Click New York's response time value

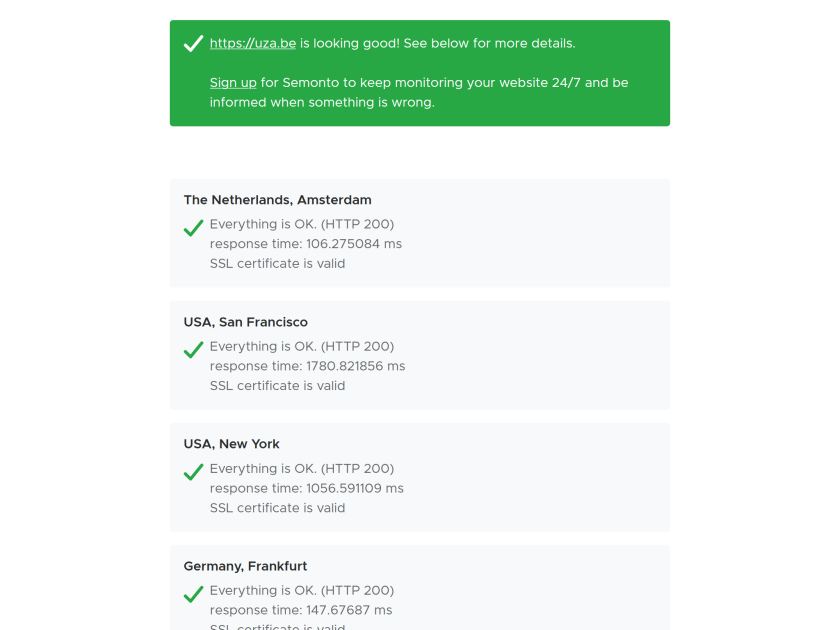[x=307, y=488]
